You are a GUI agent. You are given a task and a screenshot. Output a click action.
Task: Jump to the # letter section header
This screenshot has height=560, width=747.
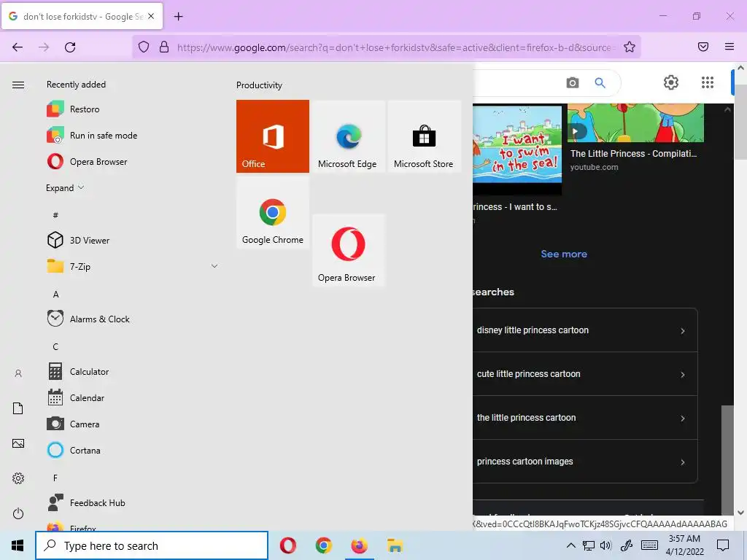click(55, 215)
